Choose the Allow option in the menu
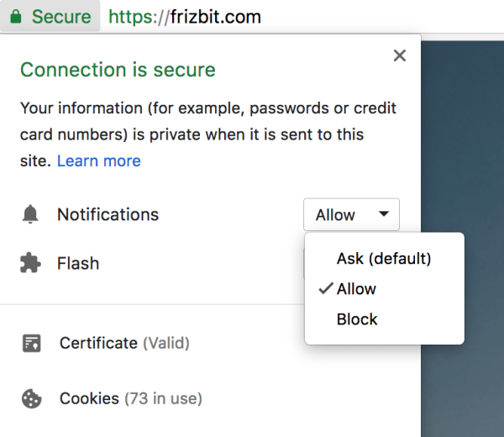 tap(356, 289)
